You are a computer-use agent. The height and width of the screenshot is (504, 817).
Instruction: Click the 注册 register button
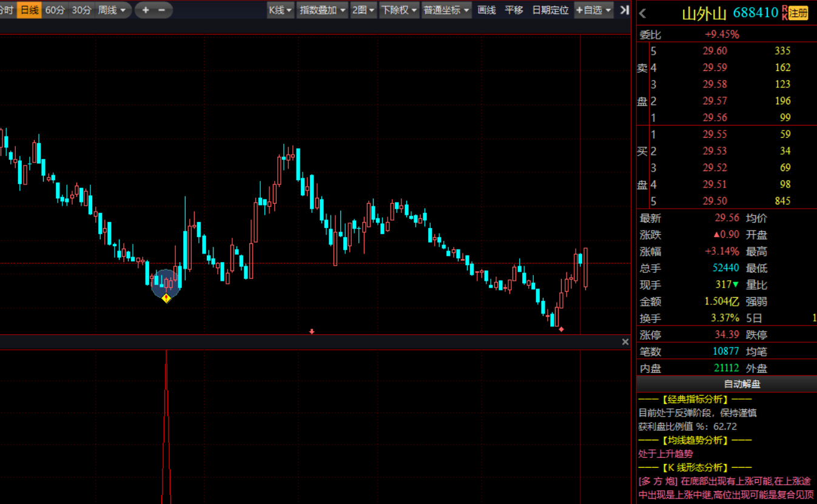[799, 13]
